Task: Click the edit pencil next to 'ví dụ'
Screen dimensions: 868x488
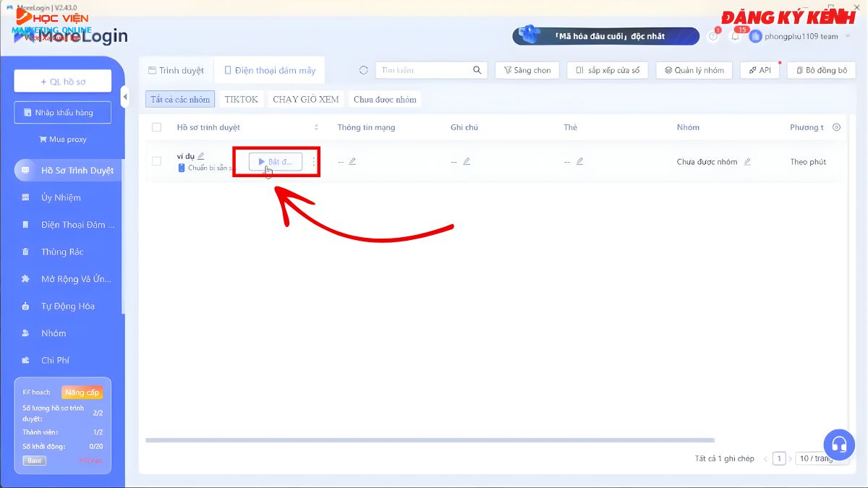Action: (x=201, y=155)
